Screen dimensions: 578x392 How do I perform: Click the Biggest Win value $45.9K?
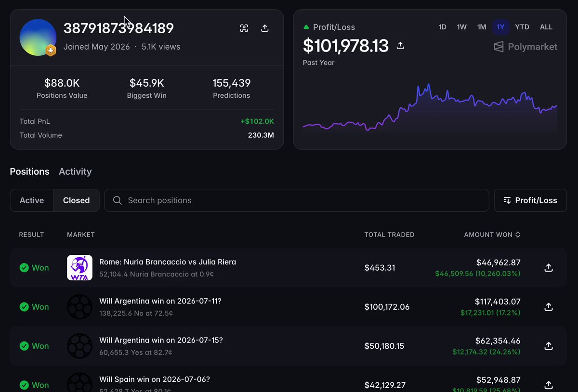click(147, 83)
